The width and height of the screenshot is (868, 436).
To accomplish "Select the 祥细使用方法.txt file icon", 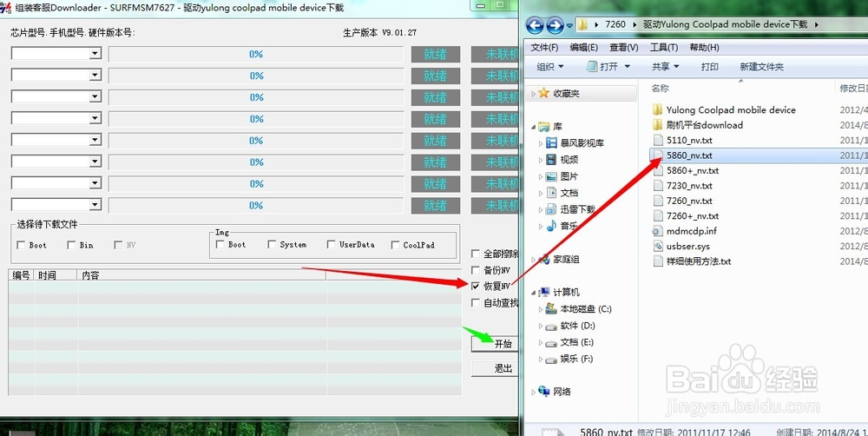I will pos(658,261).
